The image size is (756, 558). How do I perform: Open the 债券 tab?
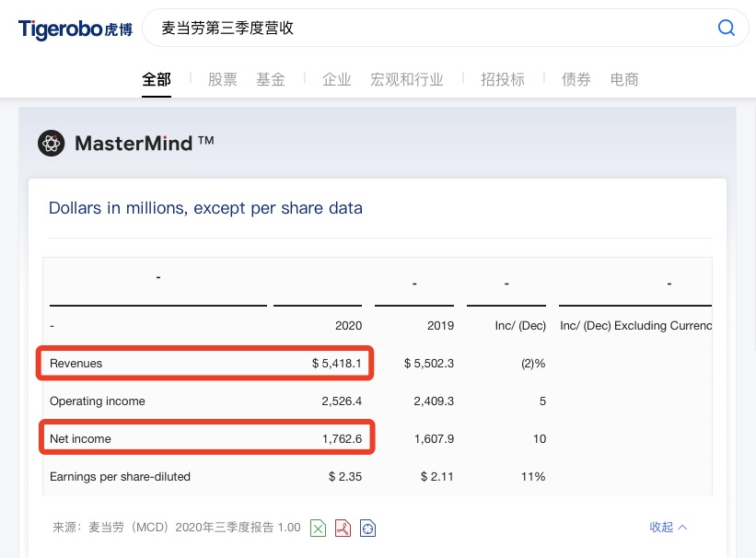point(576,79)
